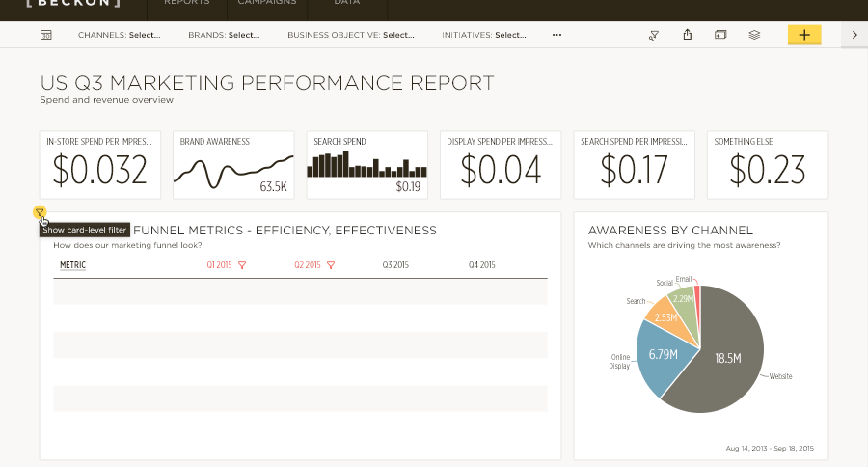Open the Brands filter dropdown
The width and height of the screenshot is (868, 467).
click(x=224, y=35)
